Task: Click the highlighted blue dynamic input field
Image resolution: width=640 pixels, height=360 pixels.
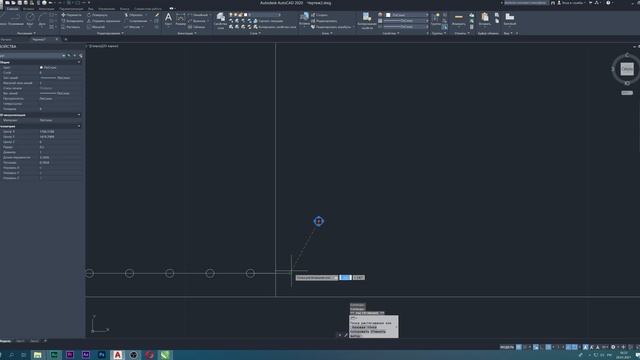Action: click(x=345, y=278)
